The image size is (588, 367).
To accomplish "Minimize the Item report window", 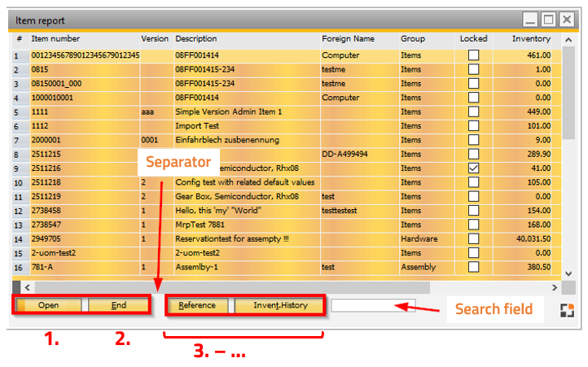I will pyautogui.click(x=531, y=19).
